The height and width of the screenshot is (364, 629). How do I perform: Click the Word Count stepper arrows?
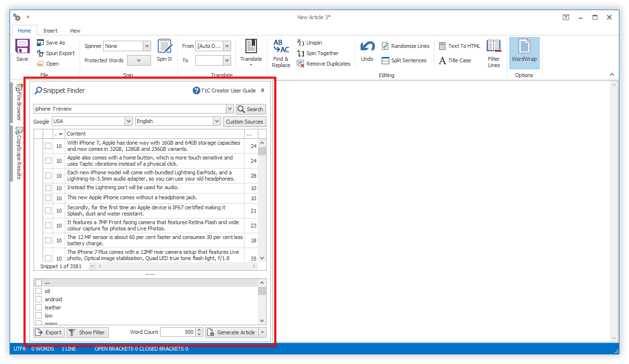[199, 332]
